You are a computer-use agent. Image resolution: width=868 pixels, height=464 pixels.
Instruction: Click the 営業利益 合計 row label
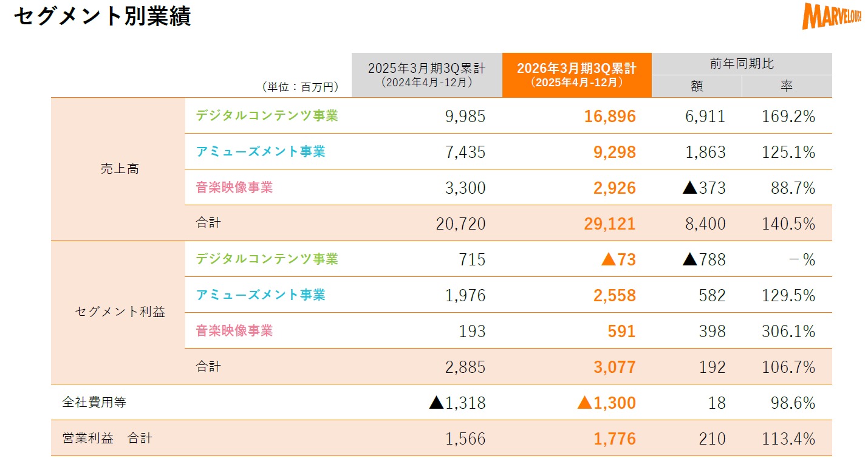107,438
